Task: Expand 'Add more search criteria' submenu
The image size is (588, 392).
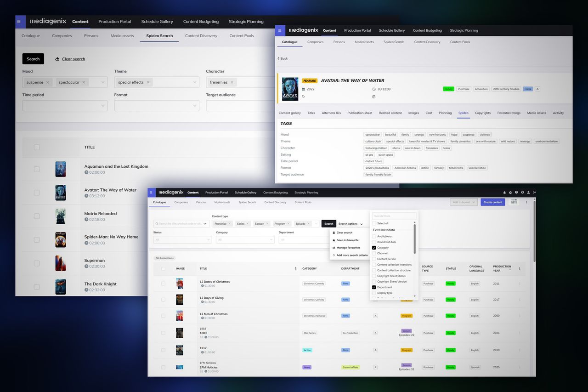Action: (x=351, y=255)
